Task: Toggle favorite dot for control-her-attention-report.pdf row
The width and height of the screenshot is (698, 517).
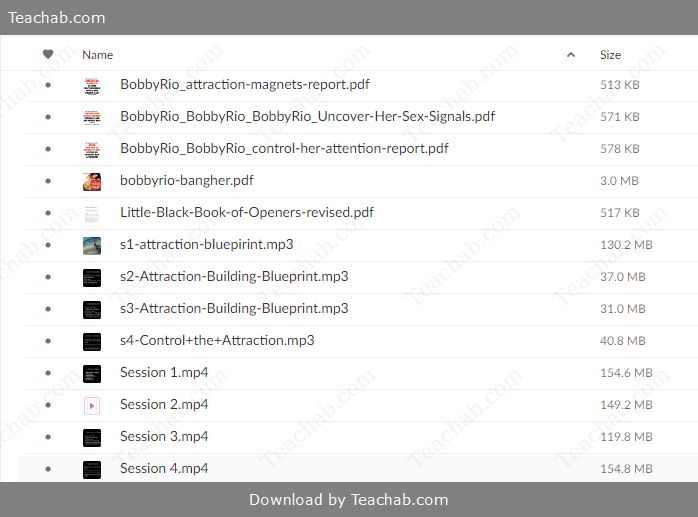Action: click(48, 149)
